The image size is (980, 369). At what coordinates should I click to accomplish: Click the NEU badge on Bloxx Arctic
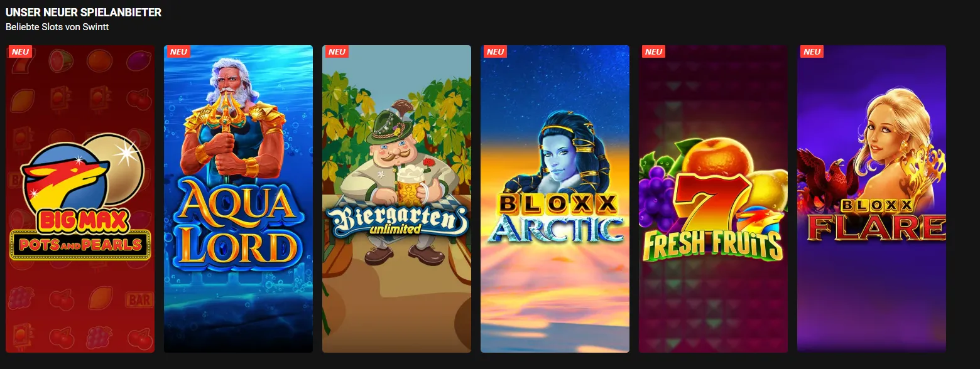point(496,52)
